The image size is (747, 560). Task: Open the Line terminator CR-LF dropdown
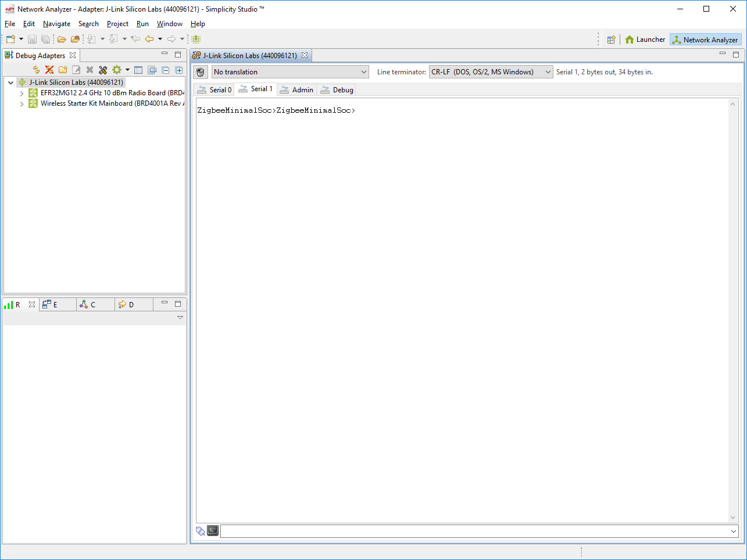pyautogui.click(x=491, y=72)
